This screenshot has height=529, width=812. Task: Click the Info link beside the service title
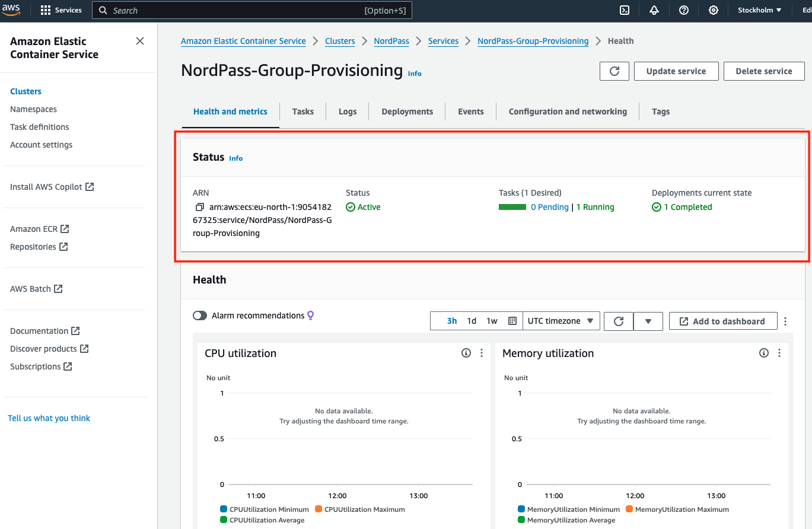415,74
